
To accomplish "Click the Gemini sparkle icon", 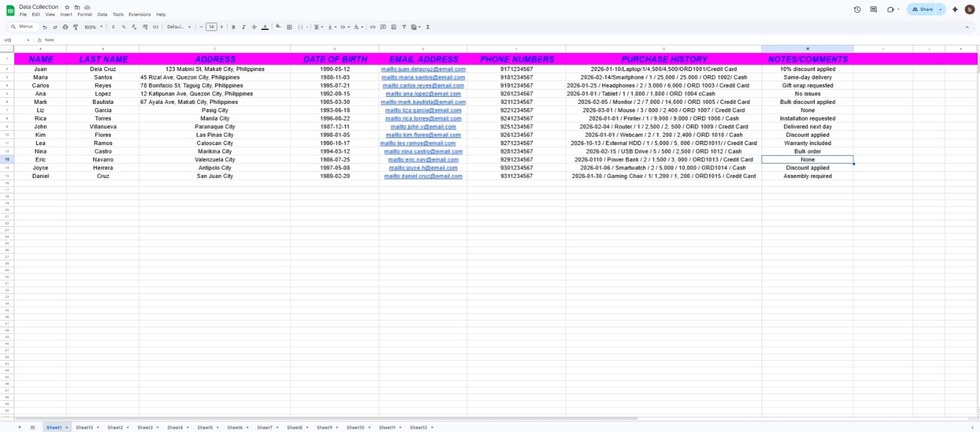I will coord(955,10).
